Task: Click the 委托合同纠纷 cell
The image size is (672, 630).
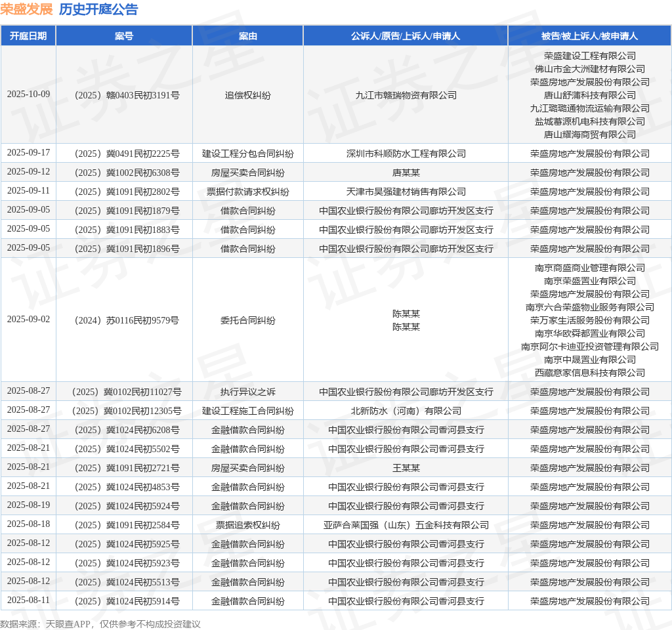Action: click(247, 320)
